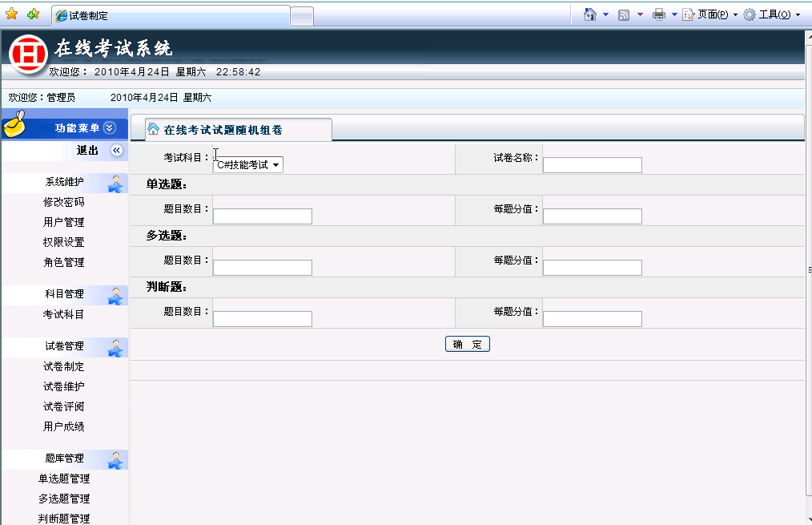Open 试卷评阅 in sidebar

click(x=64, y=407)
